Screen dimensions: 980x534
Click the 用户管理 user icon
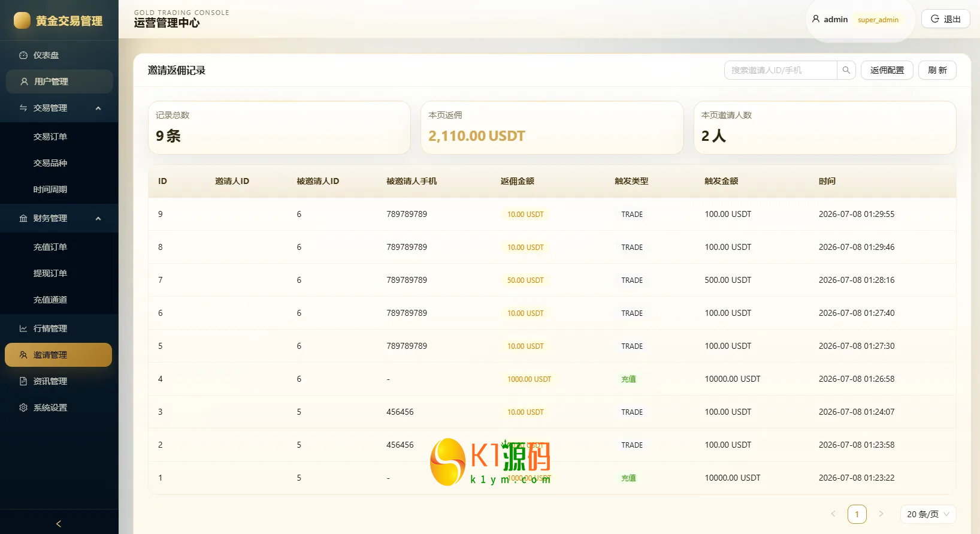24,82
